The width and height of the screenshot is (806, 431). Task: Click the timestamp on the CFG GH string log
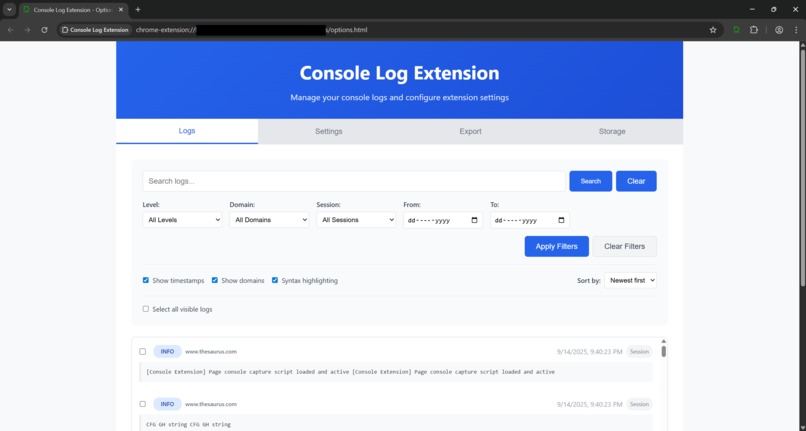590,404
